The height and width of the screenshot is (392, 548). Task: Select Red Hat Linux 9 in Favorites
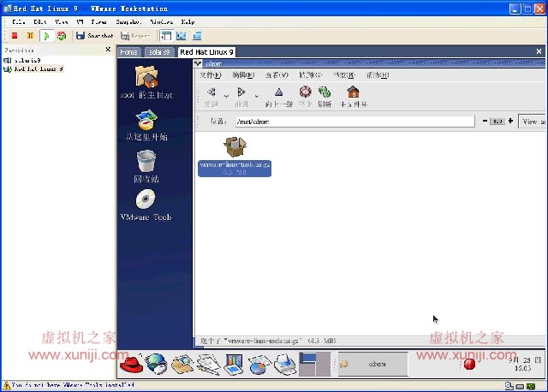click(33, 68)
